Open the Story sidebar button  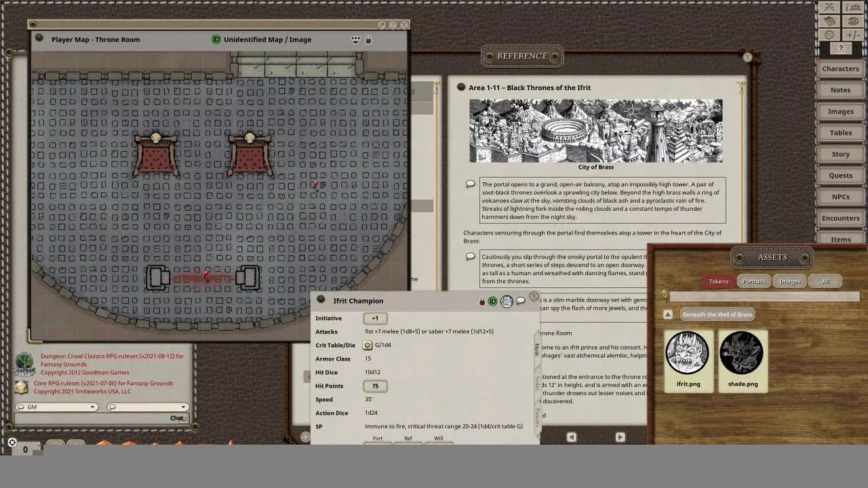(x=840, y=154)
